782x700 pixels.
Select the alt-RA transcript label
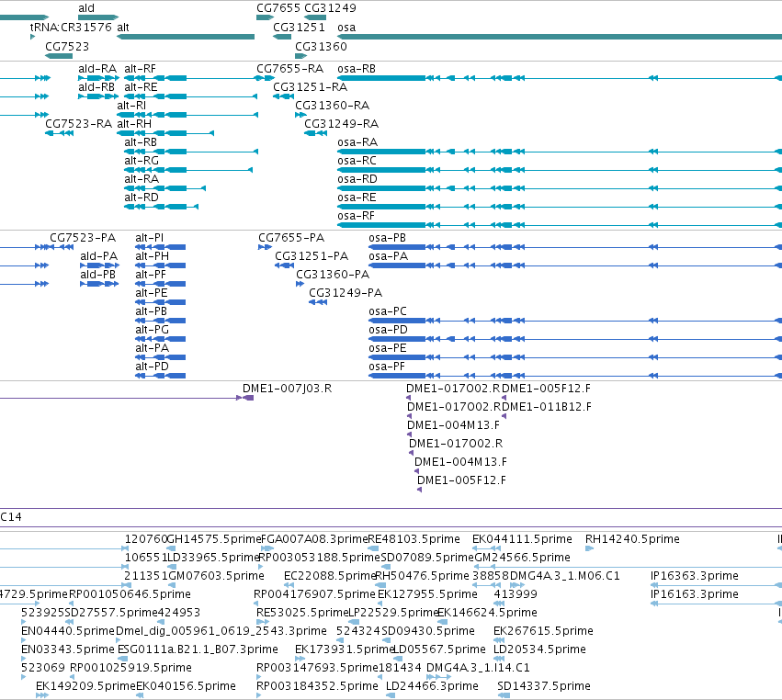click(x=142, y=179)
